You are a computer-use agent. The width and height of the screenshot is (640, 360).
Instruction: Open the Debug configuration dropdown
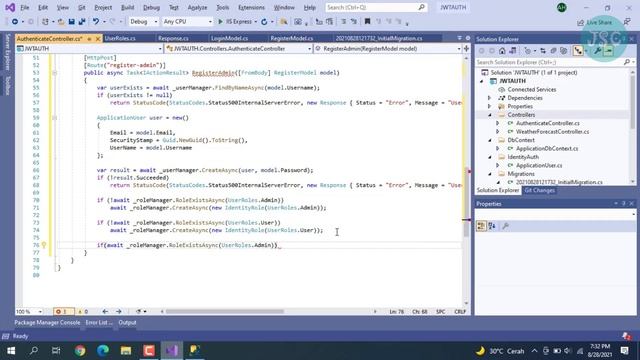(x=143, y=22)
